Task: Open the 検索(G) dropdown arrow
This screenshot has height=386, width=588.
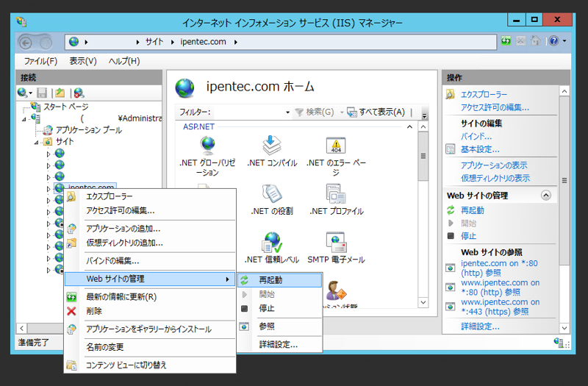Action: [x=342, y=112]
